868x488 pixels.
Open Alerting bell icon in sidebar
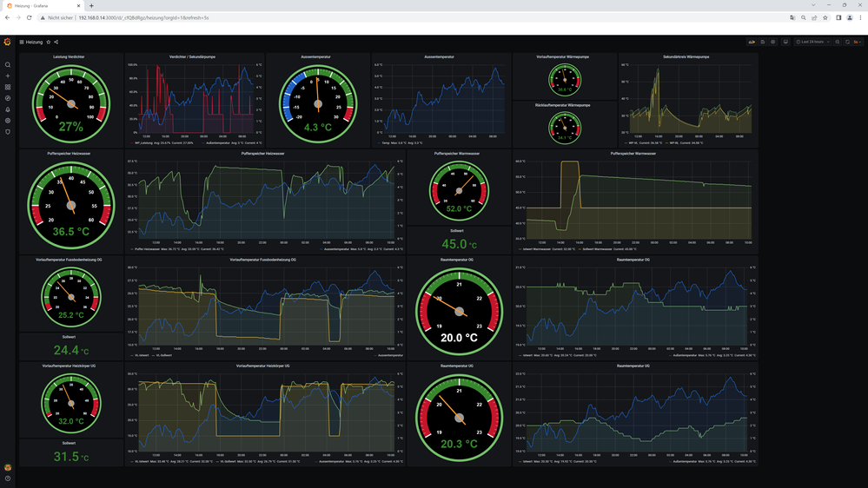(x=8, y=109)
